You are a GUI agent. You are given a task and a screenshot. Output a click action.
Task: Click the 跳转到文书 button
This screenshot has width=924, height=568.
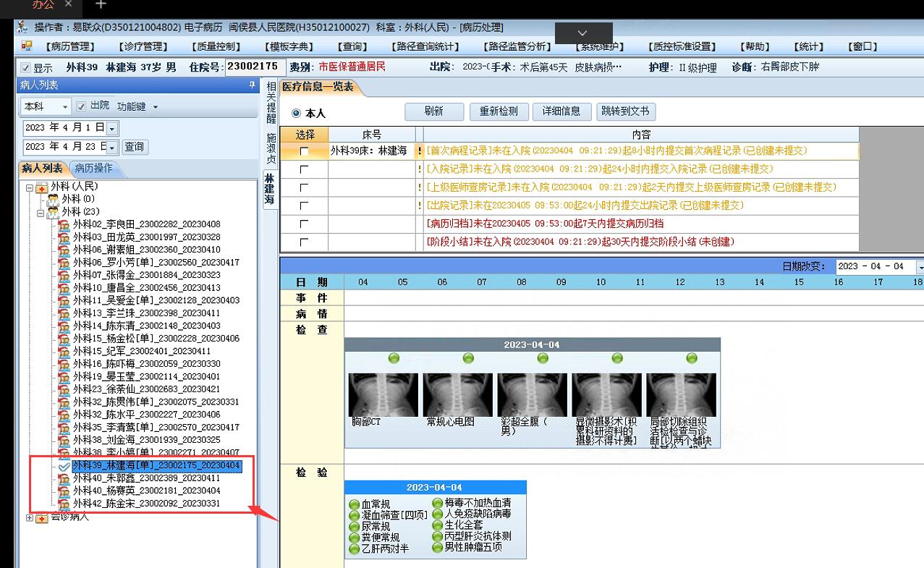(x=626, y=111)
